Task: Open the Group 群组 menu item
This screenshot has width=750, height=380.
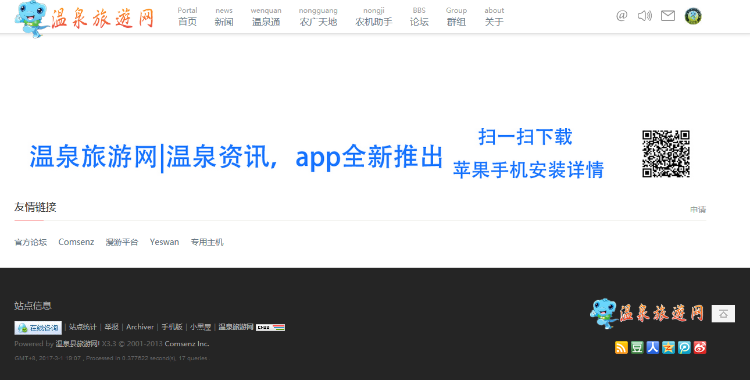Action: pos(456,17)
